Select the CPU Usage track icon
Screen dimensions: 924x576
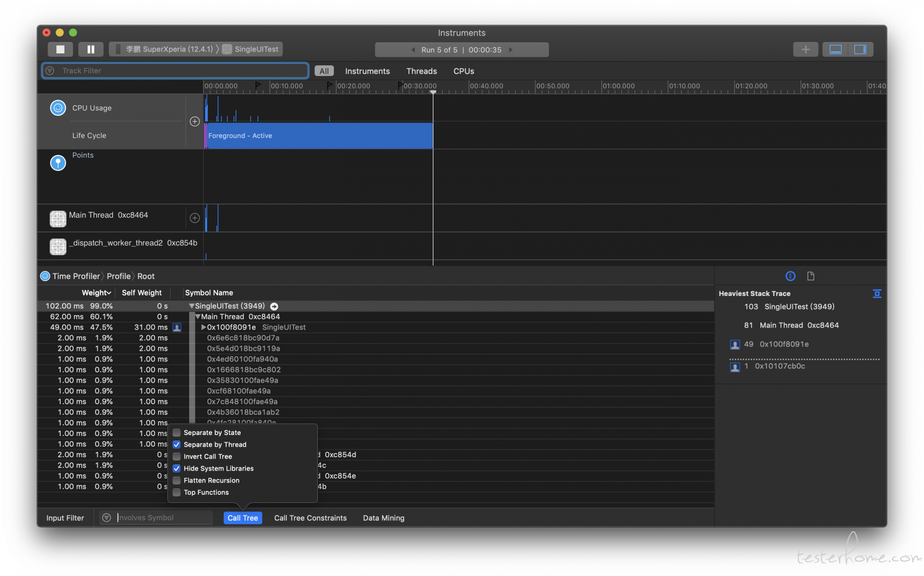[x=58, y=108]
